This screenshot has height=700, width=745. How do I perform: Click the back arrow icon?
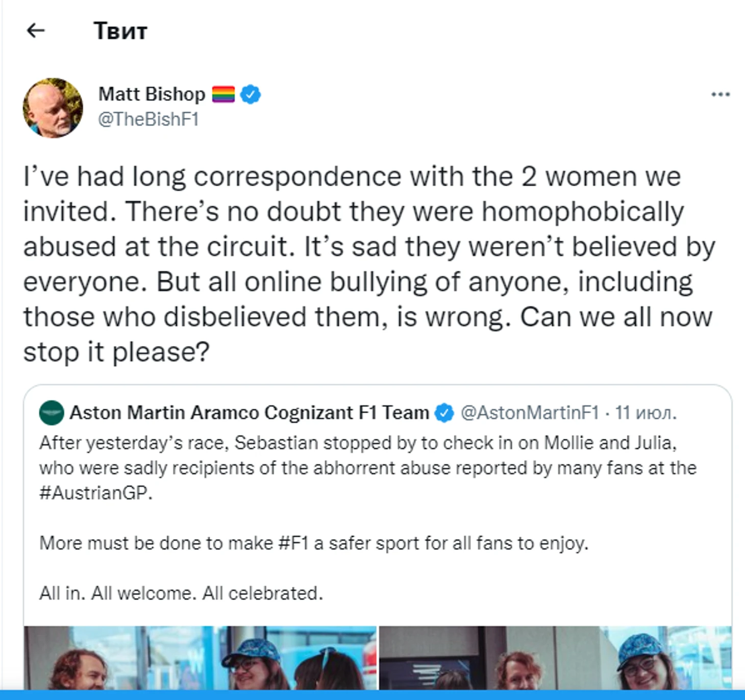click(x=36, y=31)
